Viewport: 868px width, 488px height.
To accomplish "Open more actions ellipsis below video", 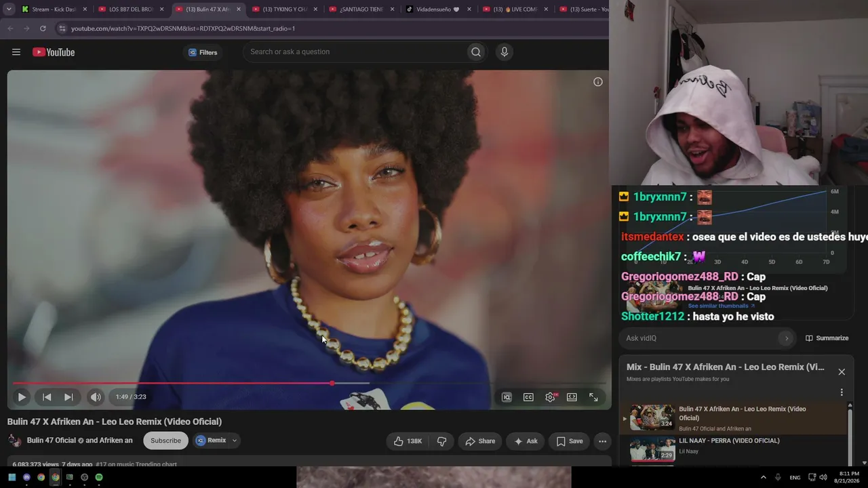I will (x=602, y=441).
